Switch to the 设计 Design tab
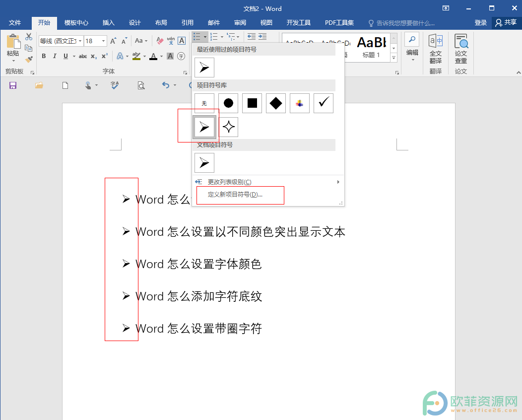The height and width of the screenshot is (420, 522). point(134,23)
